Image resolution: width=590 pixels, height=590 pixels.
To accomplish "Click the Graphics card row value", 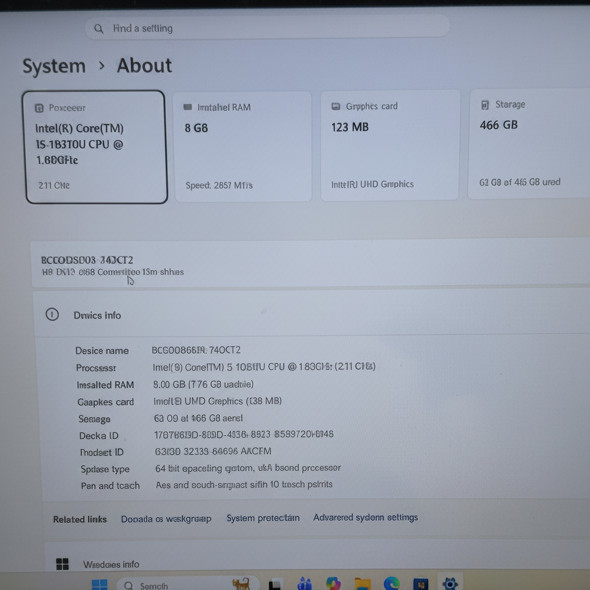I will (x=218, y=401).
